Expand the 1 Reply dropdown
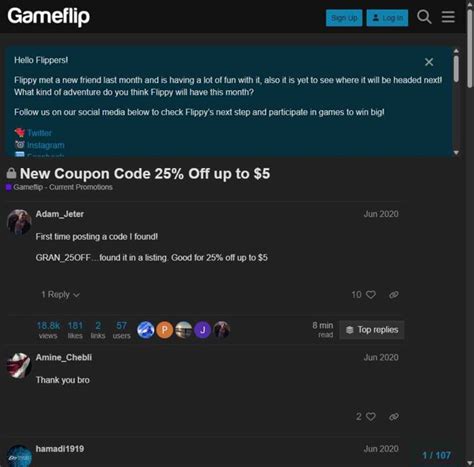 tap(60, 295)
